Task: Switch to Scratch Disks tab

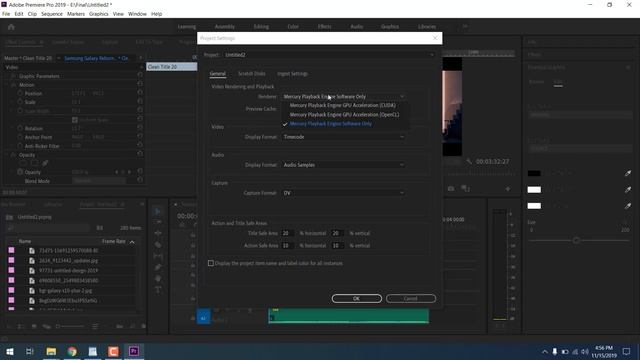Action: click(252, 74)
